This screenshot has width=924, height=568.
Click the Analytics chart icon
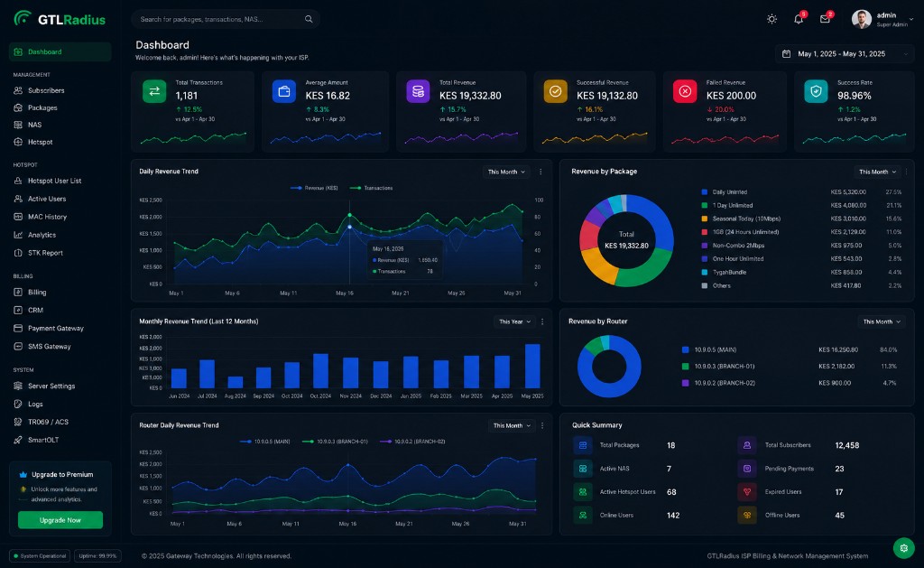click(18, 235)
